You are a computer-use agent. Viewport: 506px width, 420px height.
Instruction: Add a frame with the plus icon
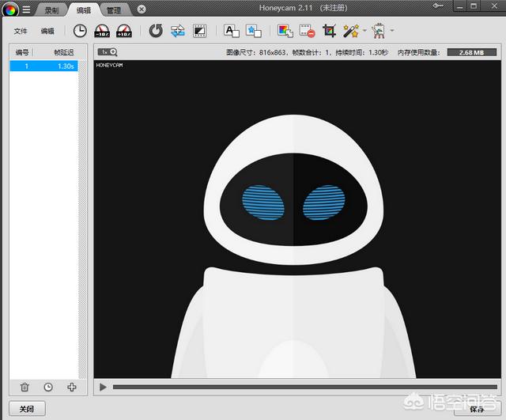pos(72,387)
